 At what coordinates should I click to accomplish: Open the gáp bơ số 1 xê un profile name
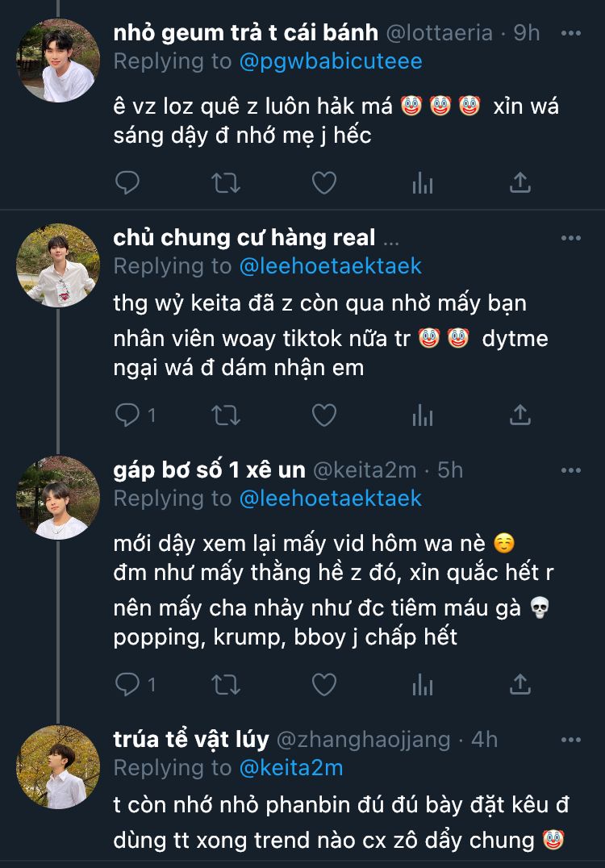click(x=209, y=470)
